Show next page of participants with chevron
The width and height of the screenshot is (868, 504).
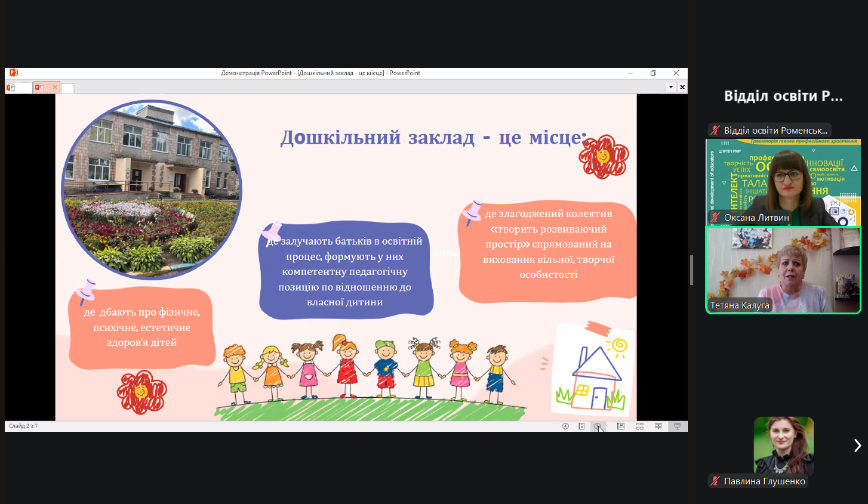tap(857, 446)
